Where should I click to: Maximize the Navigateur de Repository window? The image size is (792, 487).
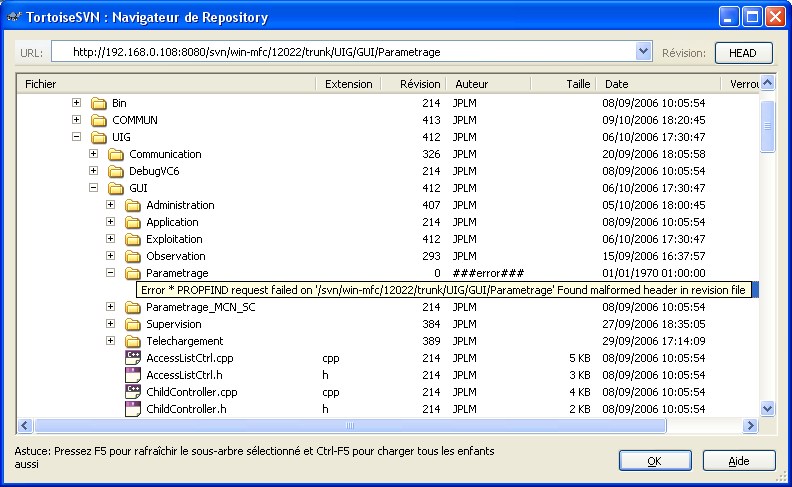coord(752,17)
